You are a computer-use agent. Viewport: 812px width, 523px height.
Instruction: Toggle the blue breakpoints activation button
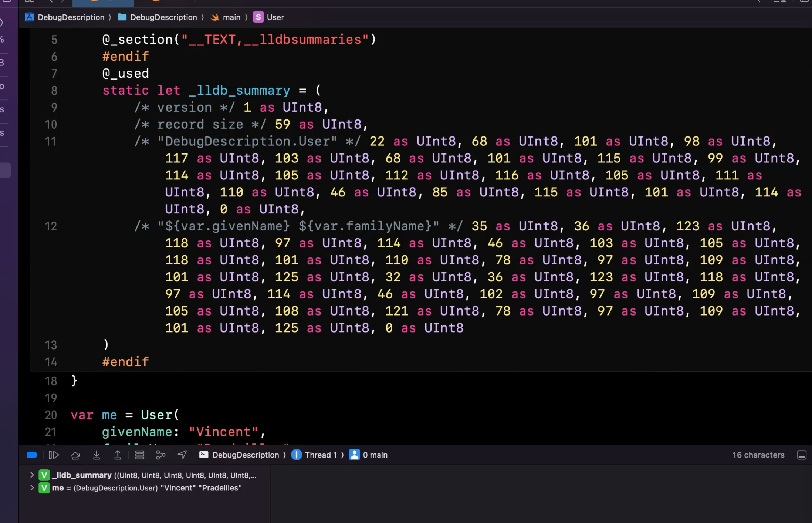tap(32, 455)
